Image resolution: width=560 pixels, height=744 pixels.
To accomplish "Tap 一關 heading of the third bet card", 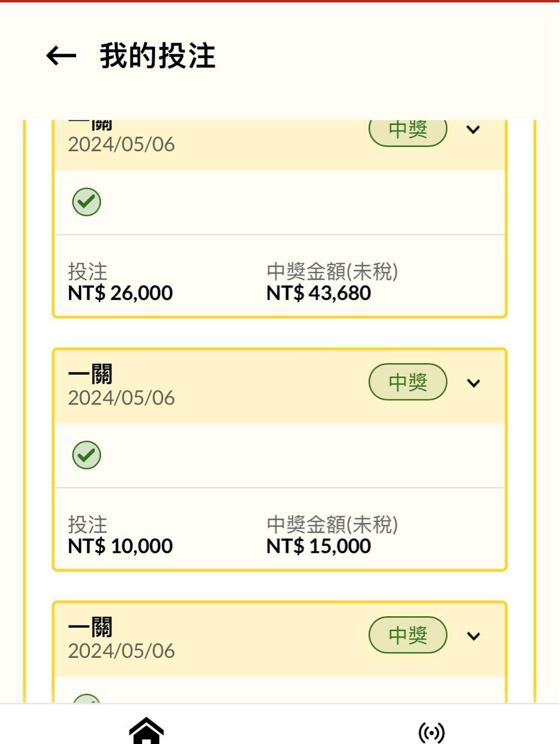I will 90,627.
